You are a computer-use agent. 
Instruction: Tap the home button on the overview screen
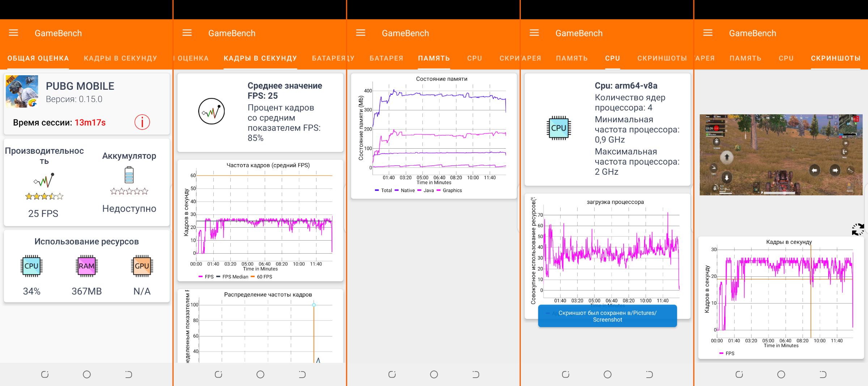(87, 374)
